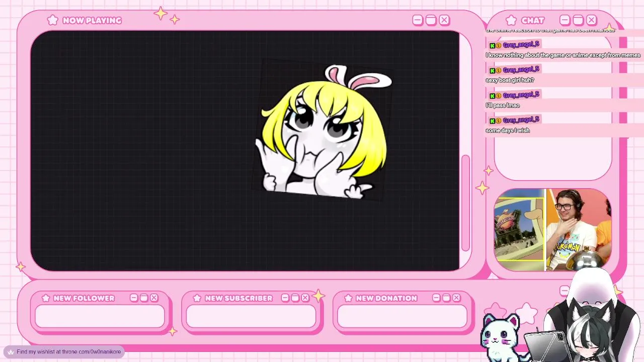Minimize the New Subscriber box
The width and height of the screenshot is (644, 362).
285,298
